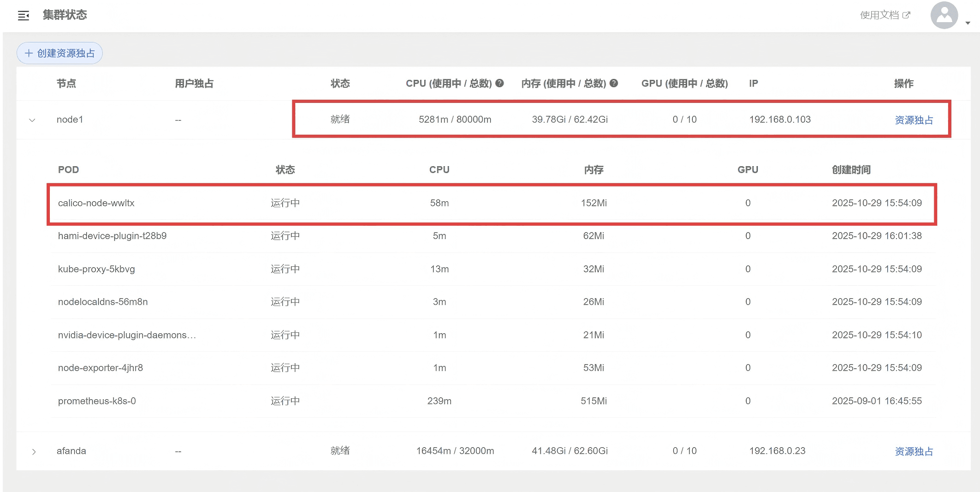Click the user avatar icon
This screenshot has width=980, height=492.
pos(944,15)
